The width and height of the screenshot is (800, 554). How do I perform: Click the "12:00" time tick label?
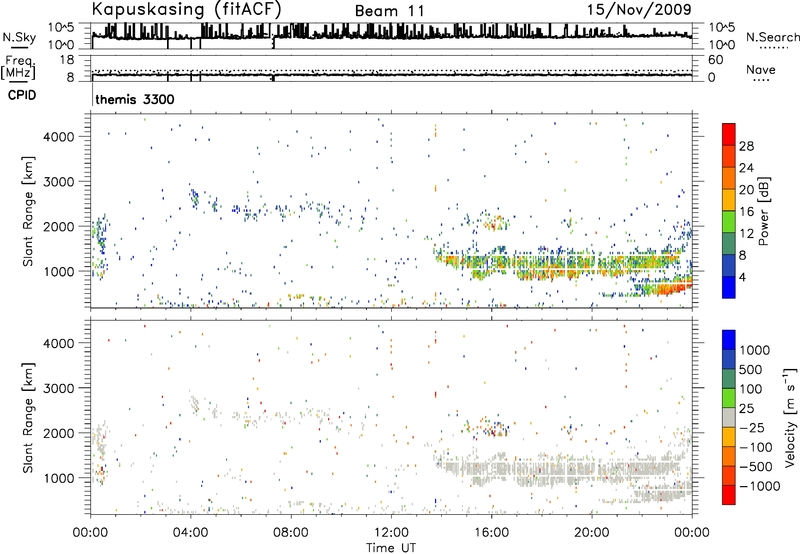391,533
